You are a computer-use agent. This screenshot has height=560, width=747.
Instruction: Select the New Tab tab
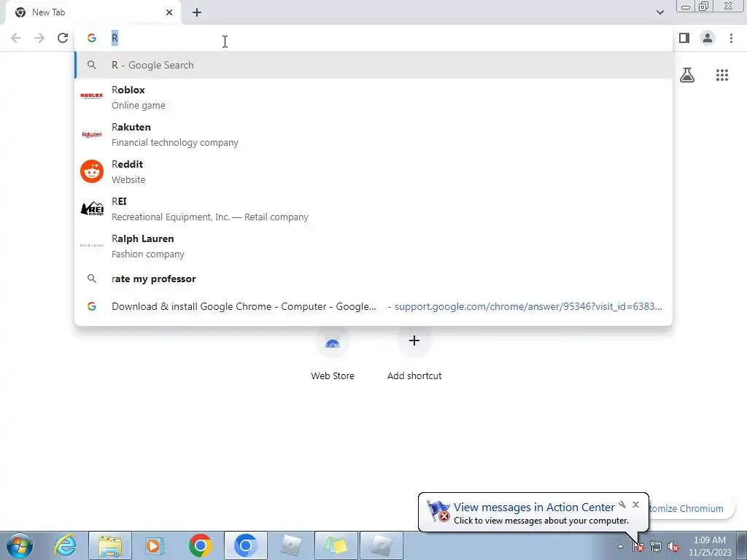(x=93, y=12)
